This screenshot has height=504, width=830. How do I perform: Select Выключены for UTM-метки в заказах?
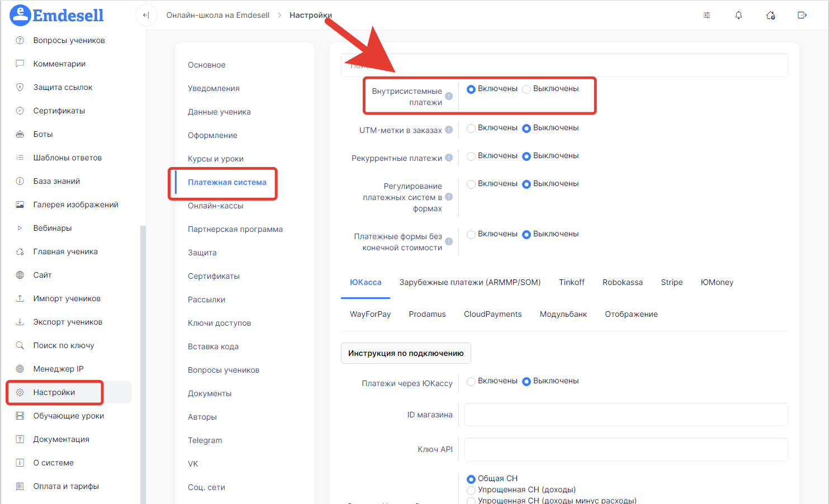click(527, 129)
